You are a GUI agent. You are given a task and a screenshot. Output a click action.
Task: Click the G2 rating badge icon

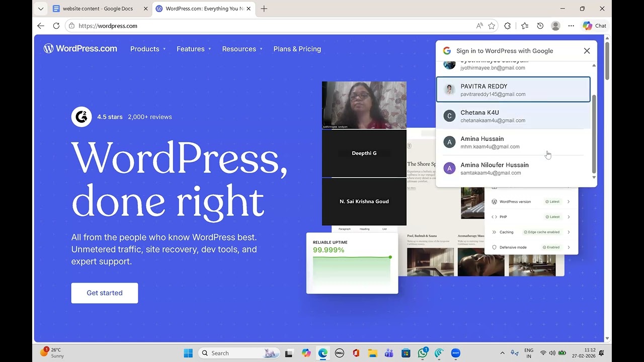(81, 117)
